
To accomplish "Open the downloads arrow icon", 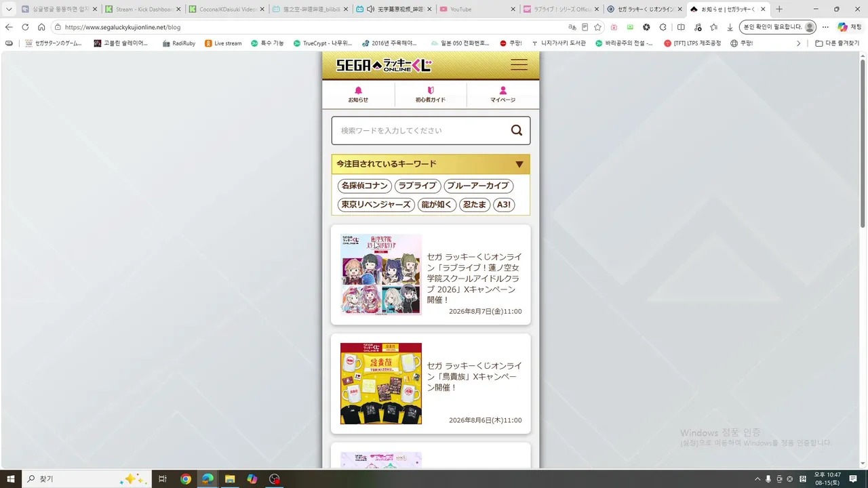I will pyautogui.click(x=730, y=27).
